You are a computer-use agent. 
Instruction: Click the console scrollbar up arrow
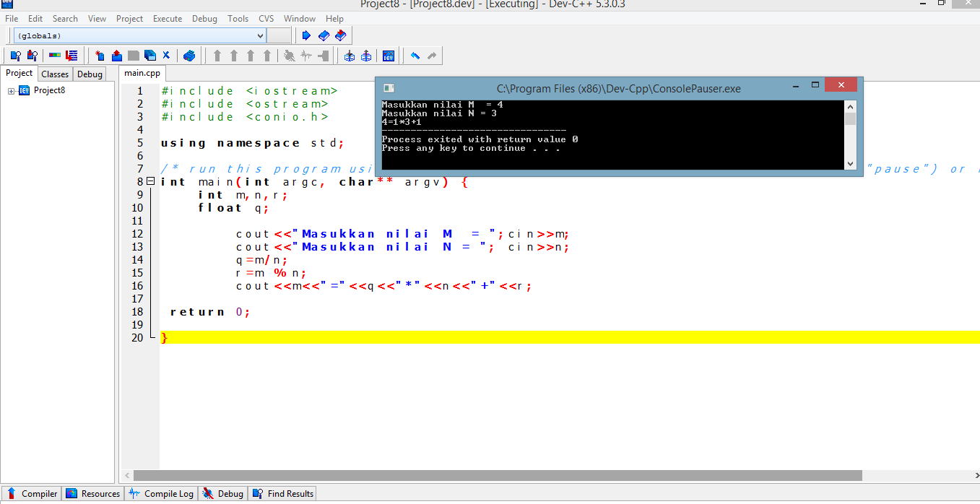pyautogui.click(x=850, y=106)
